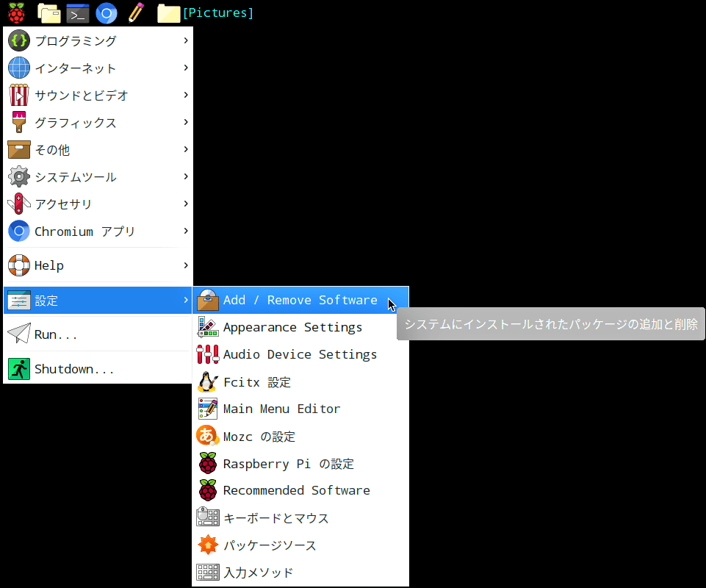The width and height of the screenshot is (706, 588).
Task: Click the その他 box icon
Action: (19, 150)
